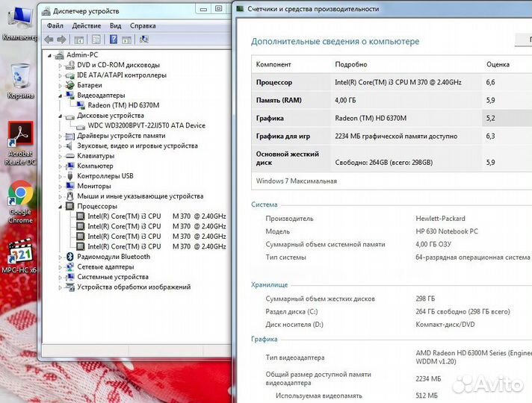Collapse the Процессоры node
Screen dimensions: 532x403
tap(60, 207)
